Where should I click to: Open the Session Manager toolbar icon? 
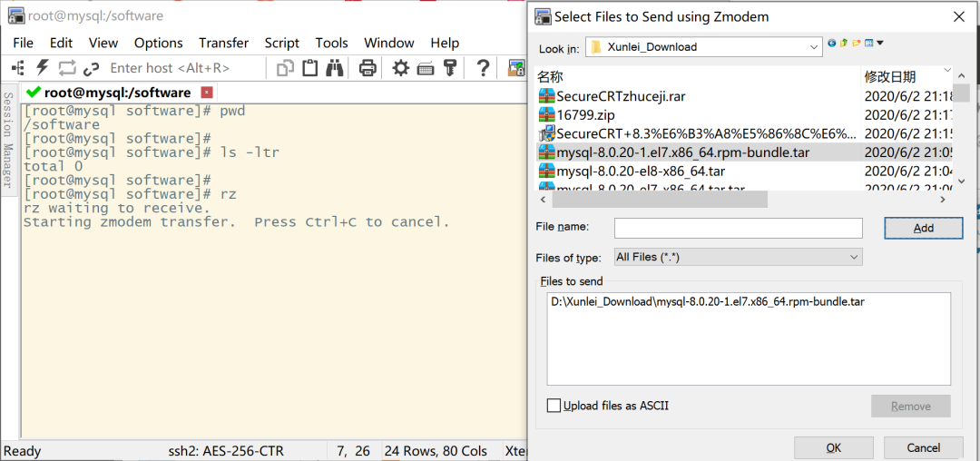(18, 67)
